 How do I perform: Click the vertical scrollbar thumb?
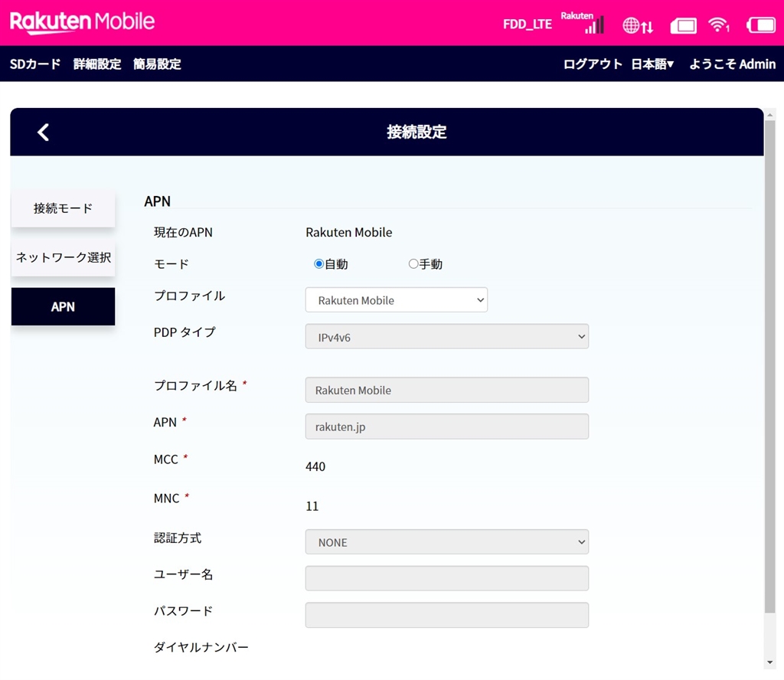click(x=770, y=367)
